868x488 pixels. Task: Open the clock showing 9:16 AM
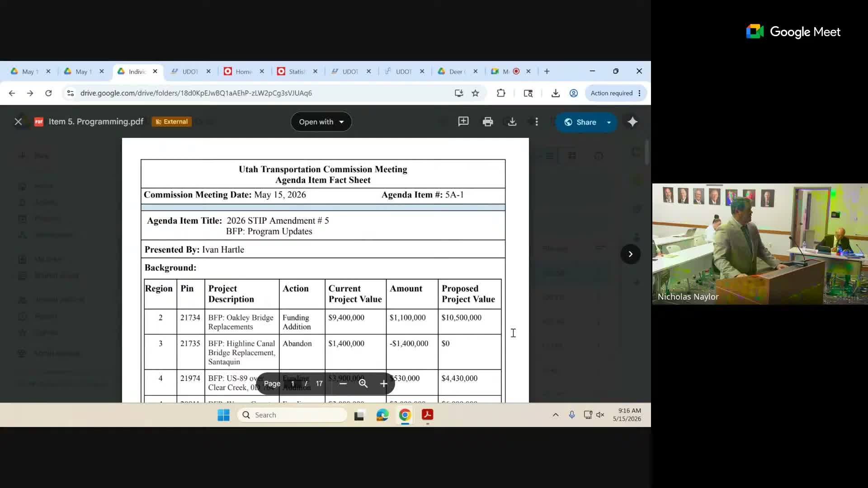627,415
